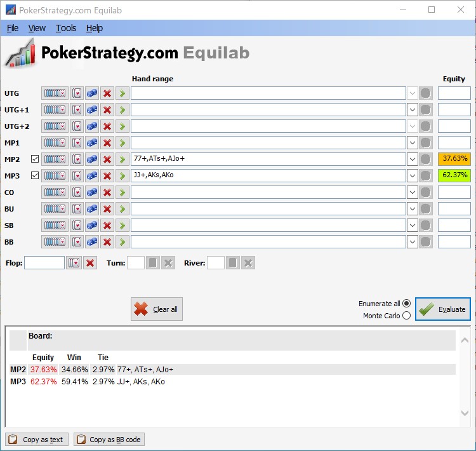Expand BB hand range dropdown
This screenshot has height=451, width=476.
[413, 242]
